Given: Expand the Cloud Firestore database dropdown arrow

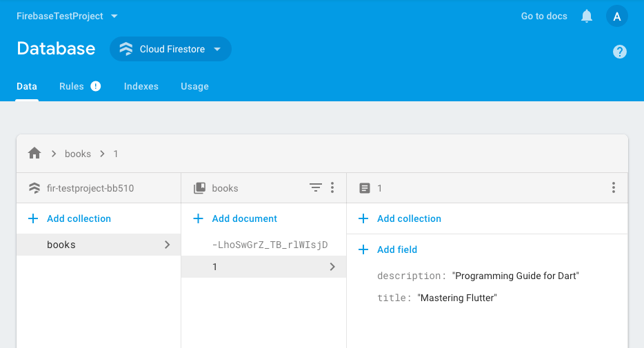Looking at the screenshot, I should tap(217, 49).
